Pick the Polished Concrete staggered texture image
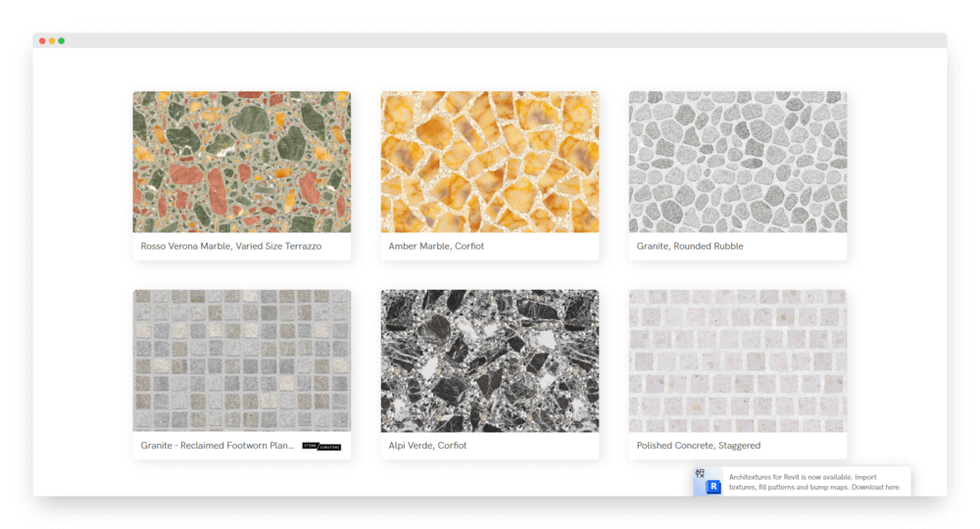Viewport: 980px width, 529px height. [x=737, y=361]
